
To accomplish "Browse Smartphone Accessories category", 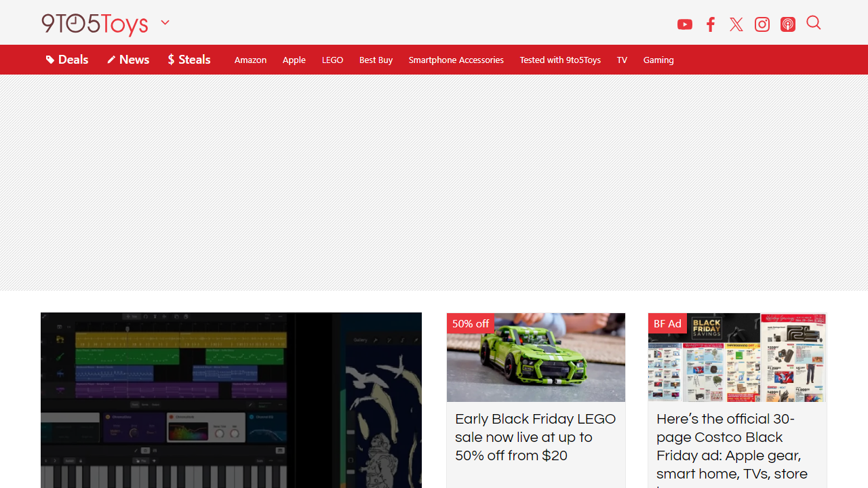I will [456, 60].
